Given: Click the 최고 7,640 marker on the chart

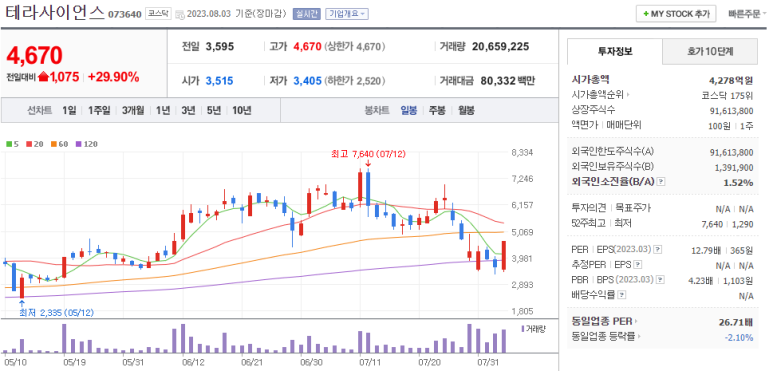Looking at the screenshot, I should [x=368, y=155].
